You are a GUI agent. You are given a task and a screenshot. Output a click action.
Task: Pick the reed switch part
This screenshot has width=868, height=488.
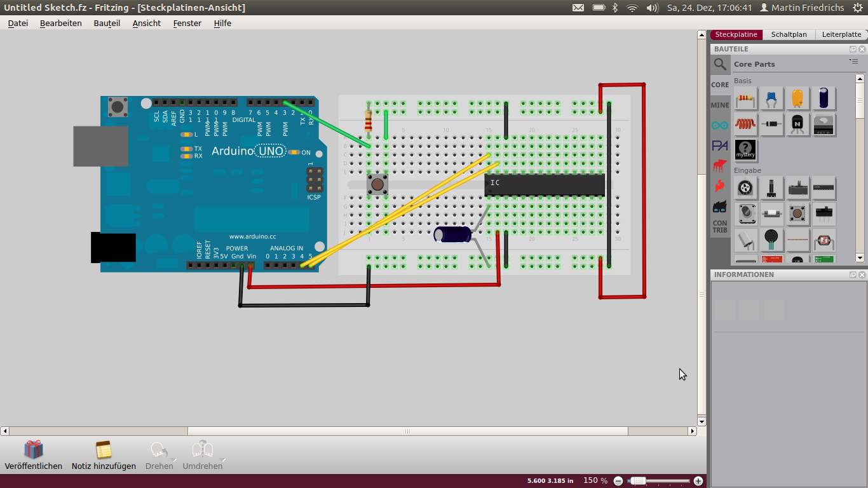tap(772, 214)
